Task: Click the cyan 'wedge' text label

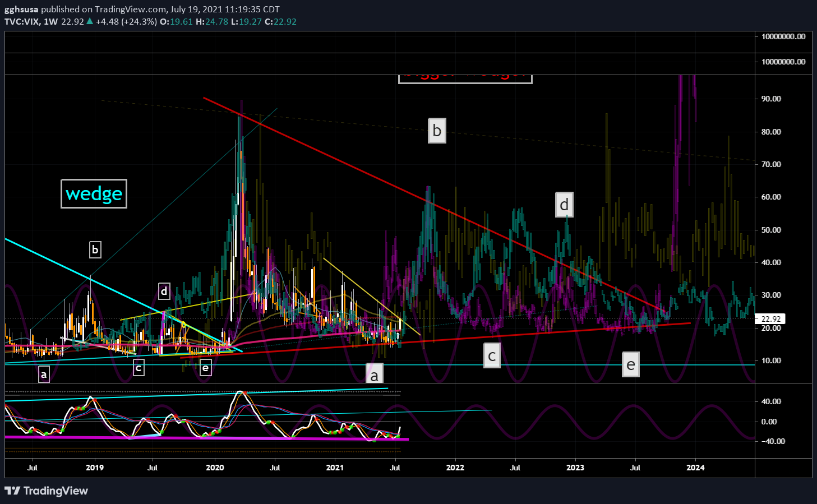Action: (94, 194)
